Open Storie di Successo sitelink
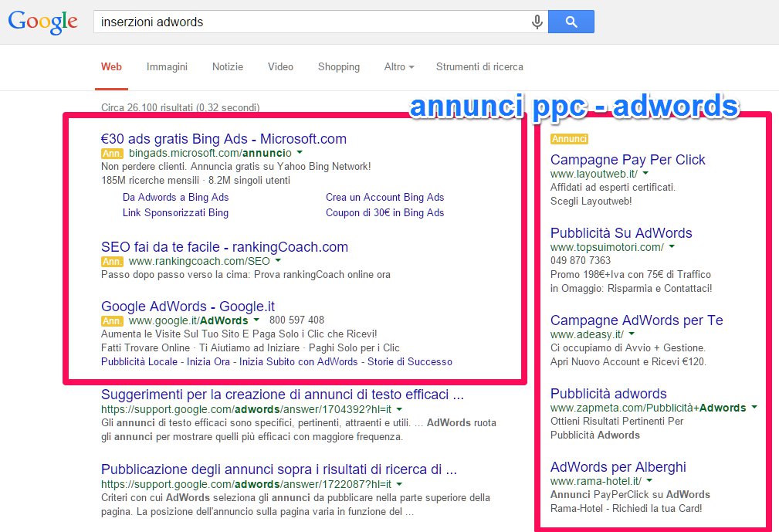 [410, 361]
